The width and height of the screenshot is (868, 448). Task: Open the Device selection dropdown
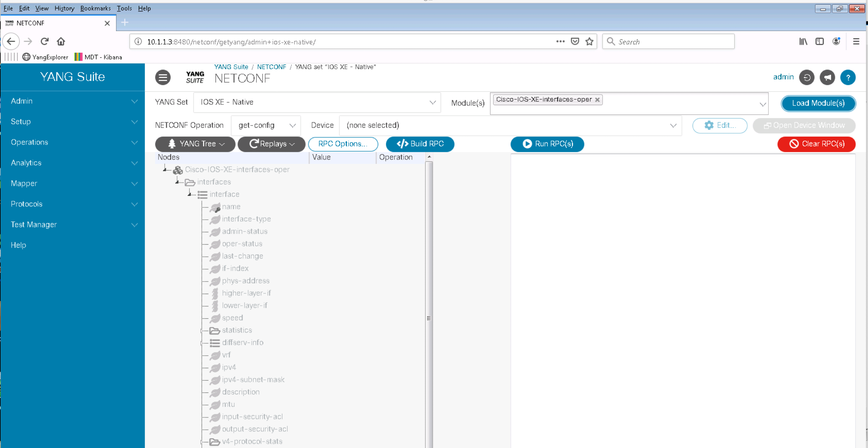(510, 125)
